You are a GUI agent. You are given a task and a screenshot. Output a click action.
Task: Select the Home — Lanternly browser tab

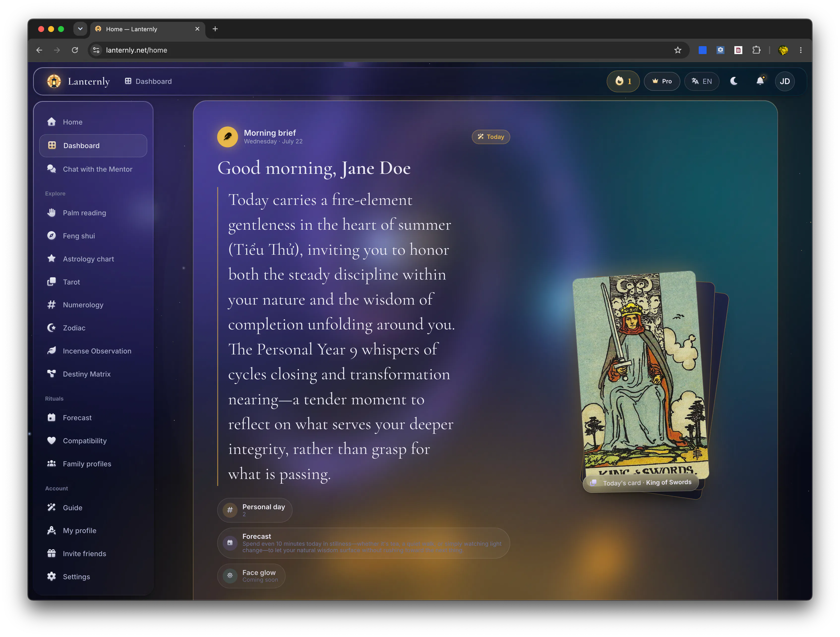[x=147, y=29]
